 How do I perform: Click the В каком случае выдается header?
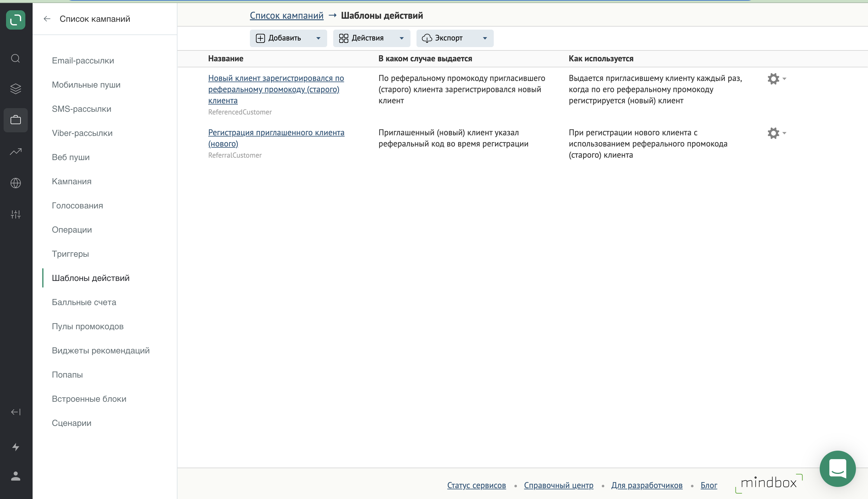tap(425, 59)
